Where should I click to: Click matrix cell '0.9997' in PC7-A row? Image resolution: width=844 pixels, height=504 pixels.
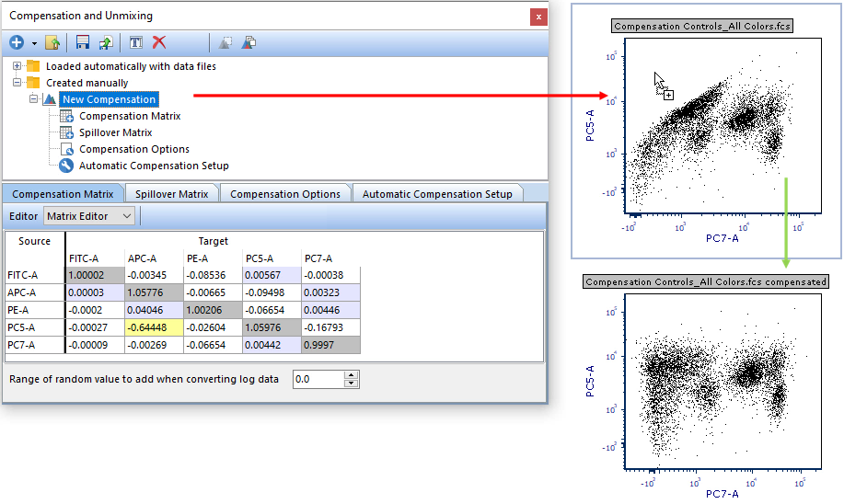tap(330, 345)
